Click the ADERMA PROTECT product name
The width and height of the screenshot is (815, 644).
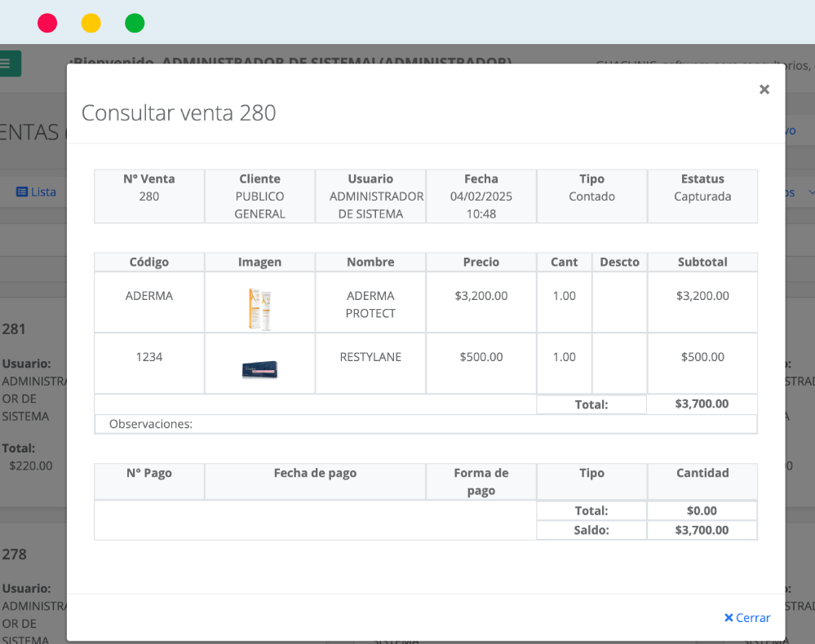click(370, 304)
